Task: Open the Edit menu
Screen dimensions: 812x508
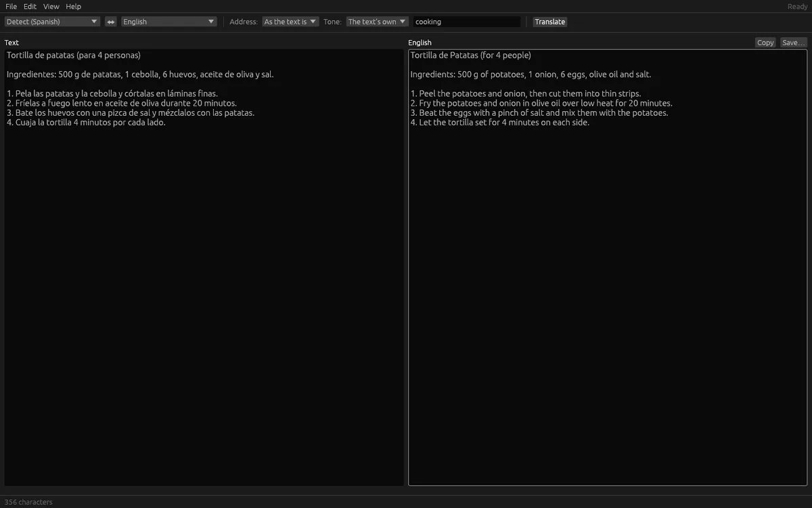Action: pos(30,7)
